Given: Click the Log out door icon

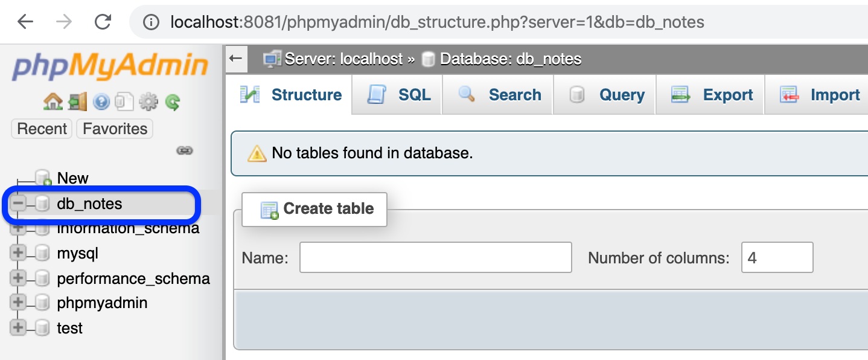Looking at the screenshot, I should click(77, 101).
